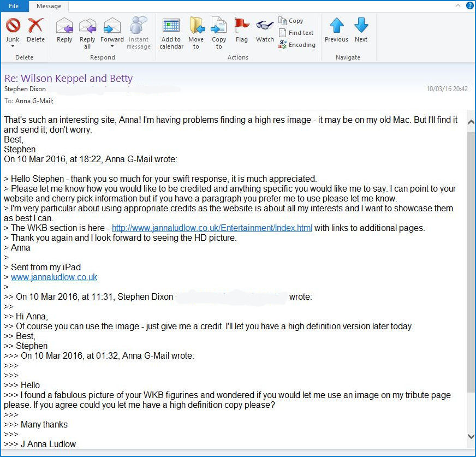Open the File tab
This screenshot has height=457, width=476.
(14, 6)
